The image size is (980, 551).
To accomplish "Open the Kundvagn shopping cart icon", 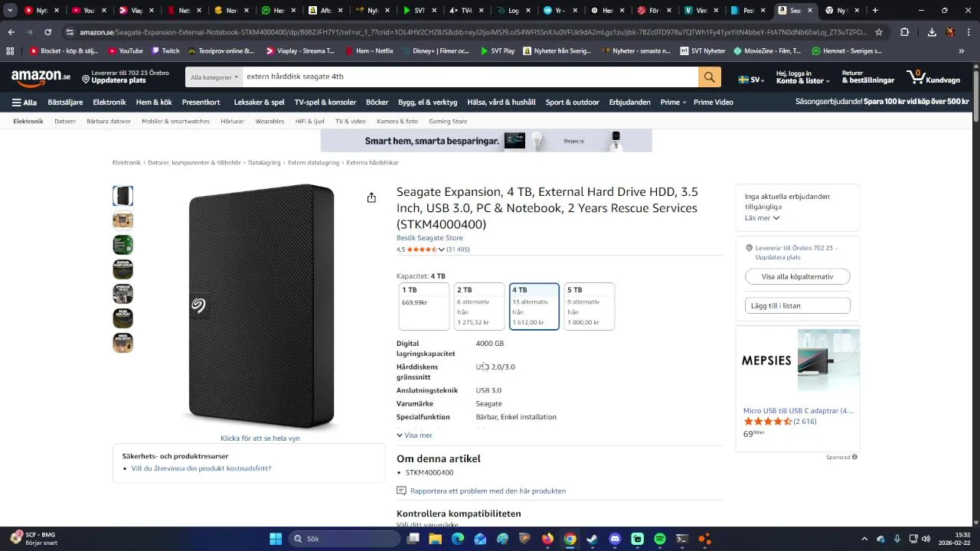I will tap(933, 77).
